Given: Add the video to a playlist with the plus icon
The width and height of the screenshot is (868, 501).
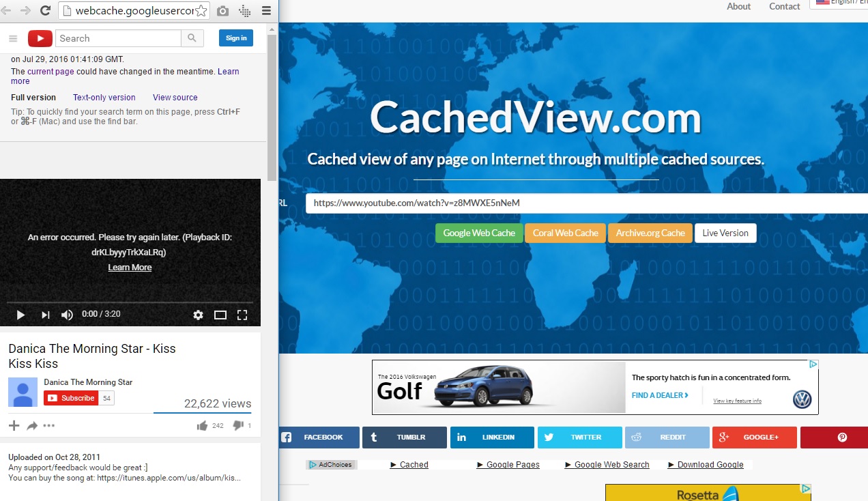Looking at the screenshot, I should 14,425.
